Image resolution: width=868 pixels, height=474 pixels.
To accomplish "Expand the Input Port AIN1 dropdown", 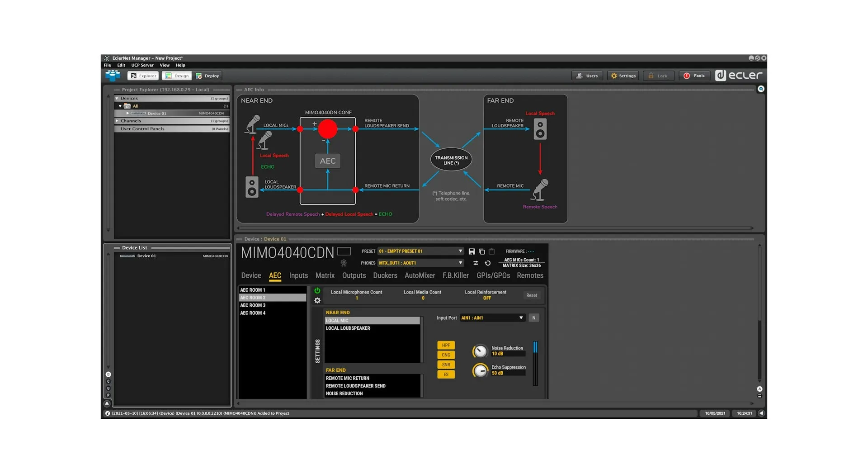I will 521,318.
